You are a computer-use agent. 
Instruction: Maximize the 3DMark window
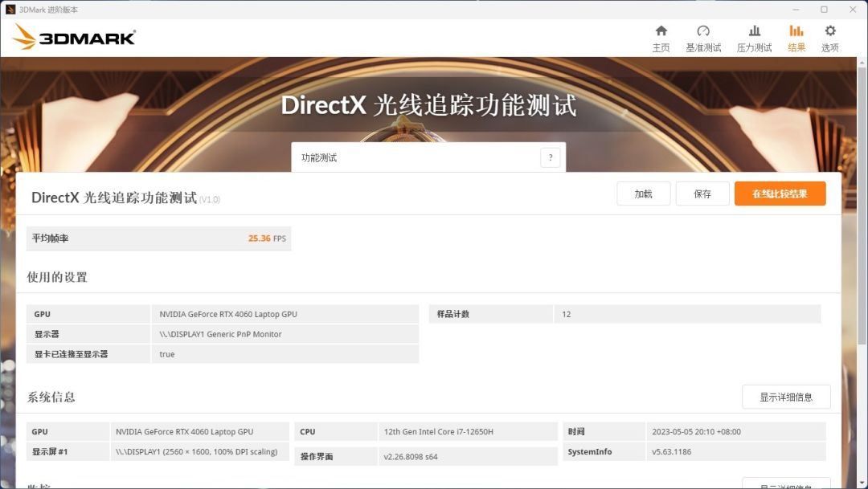[824, 10]
